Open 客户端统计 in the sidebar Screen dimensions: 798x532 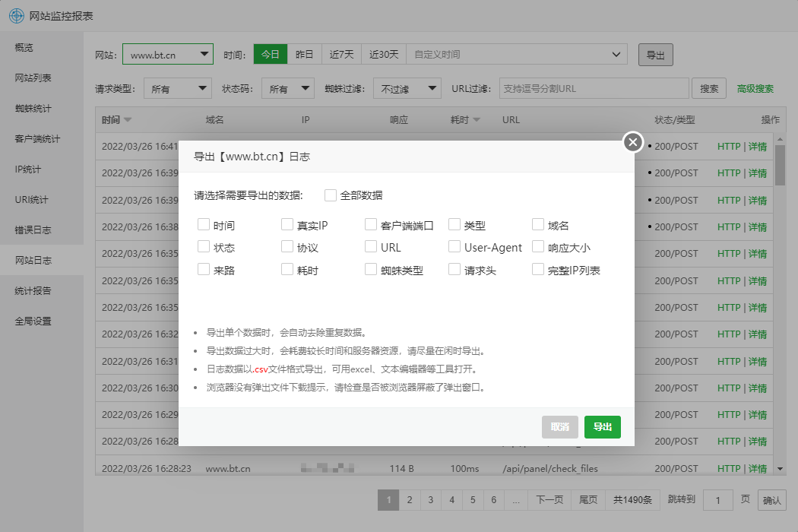coord(42,138)
